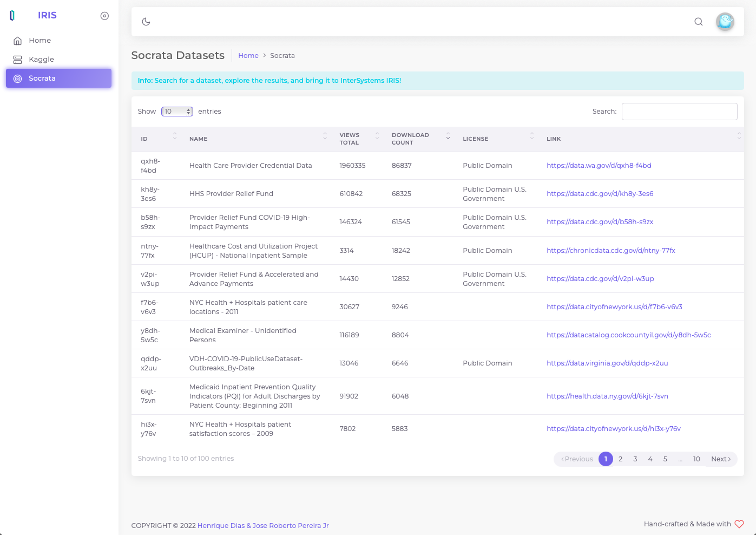Open link data.cdc.gov/d/b58h-s9zx
756x535 pixels.
point(600,222)
